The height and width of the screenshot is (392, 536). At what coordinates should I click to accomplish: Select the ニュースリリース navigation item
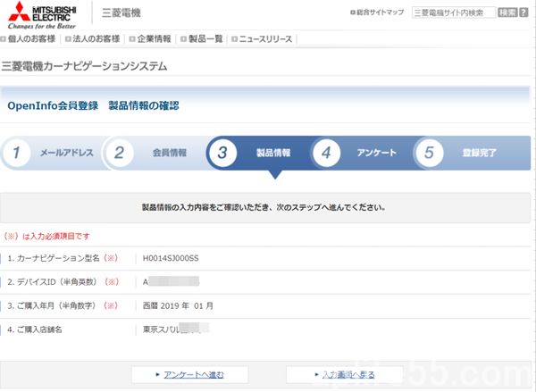point(264,39)
